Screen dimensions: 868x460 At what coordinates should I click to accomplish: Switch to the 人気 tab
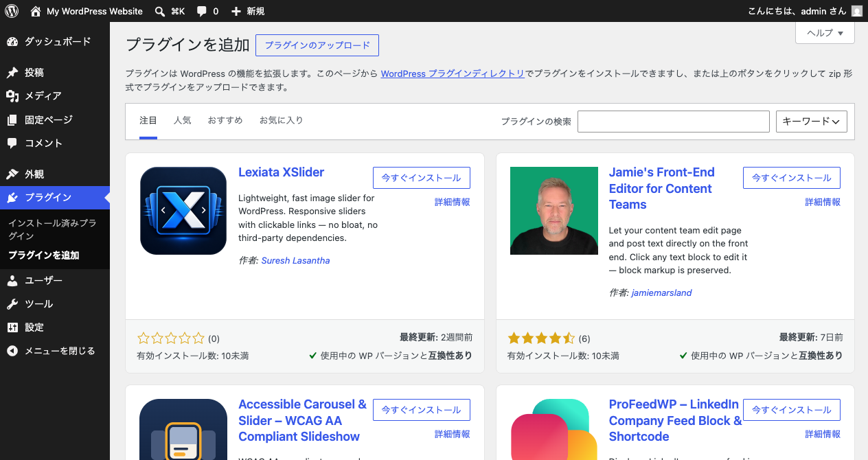(x=183, y=121)
